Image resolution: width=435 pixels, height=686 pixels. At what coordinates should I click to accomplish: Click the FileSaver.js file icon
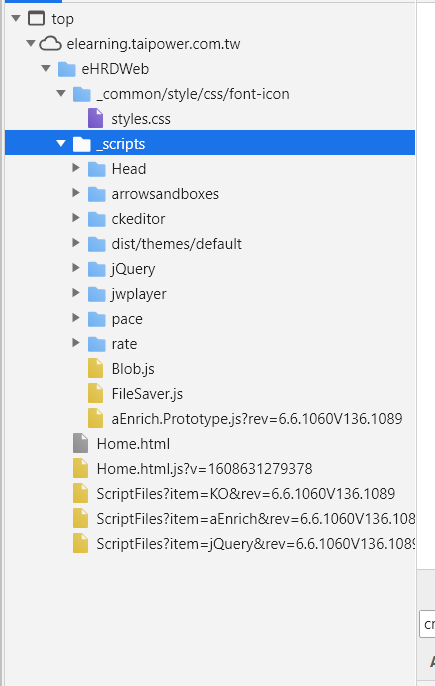(x=95, y=393)
